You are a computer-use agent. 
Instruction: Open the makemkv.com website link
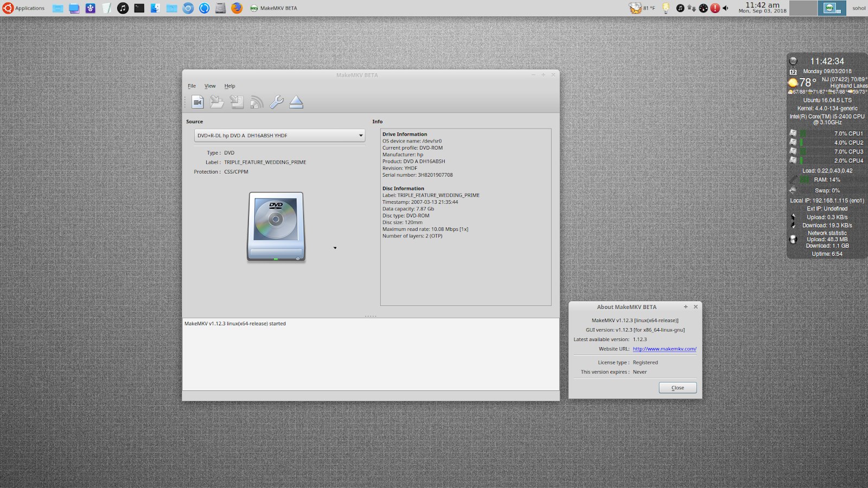tap(665, 349)
